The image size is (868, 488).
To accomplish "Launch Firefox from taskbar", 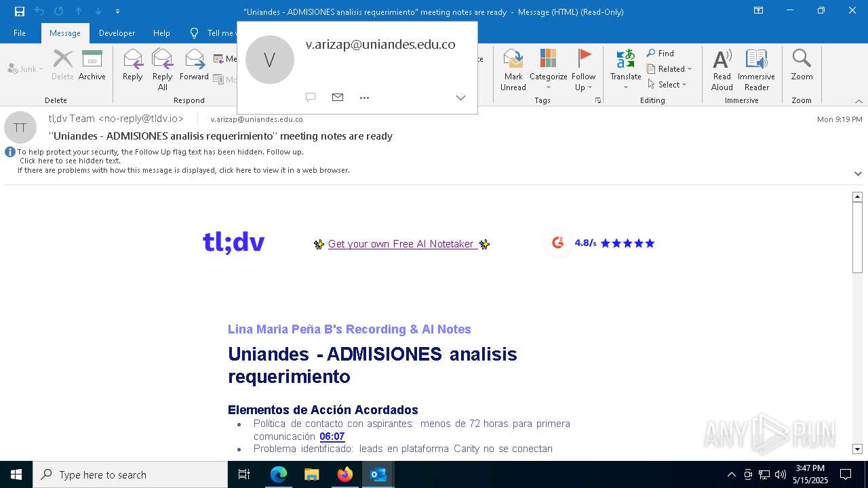I will (x=345, y=474).
